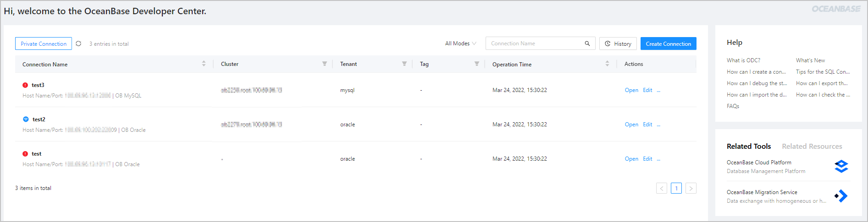Expand the All Modes dropdown
Image resolution: width=868 pixels, height=222 pixels.
(x=460, y=43)
